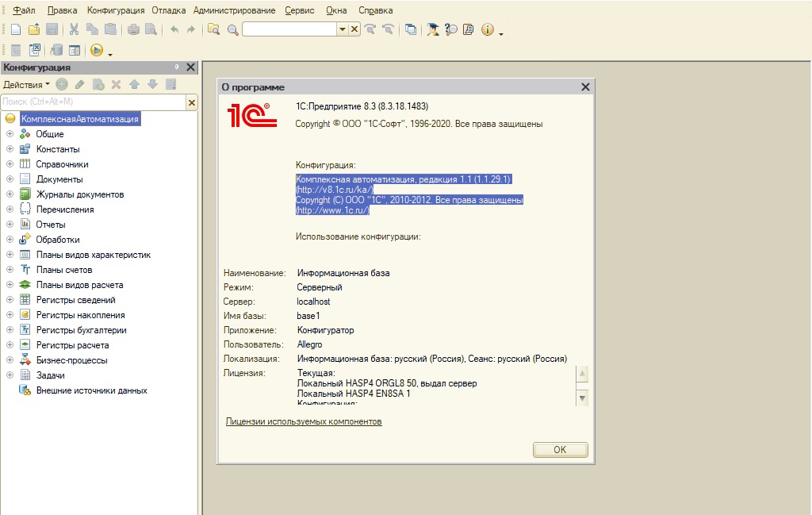Expand the Бизнес-процессы tree node
812x515 pixels.
(x=10, y=359)
